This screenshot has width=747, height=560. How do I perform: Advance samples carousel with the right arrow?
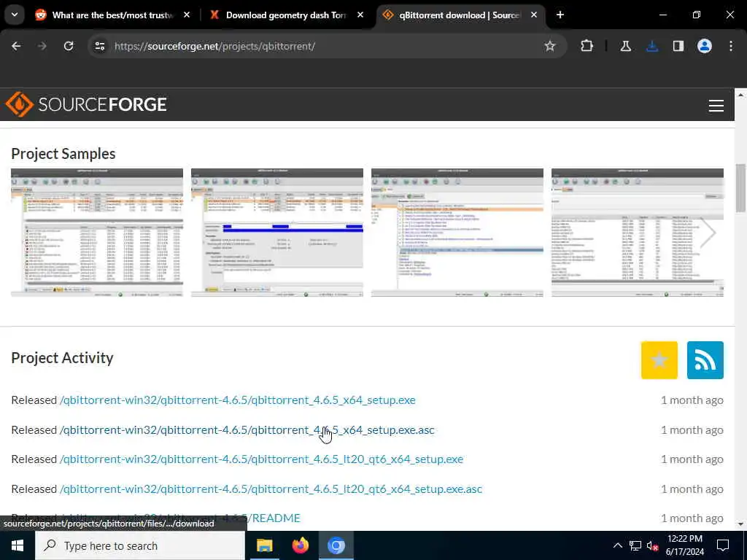point(708,233)
